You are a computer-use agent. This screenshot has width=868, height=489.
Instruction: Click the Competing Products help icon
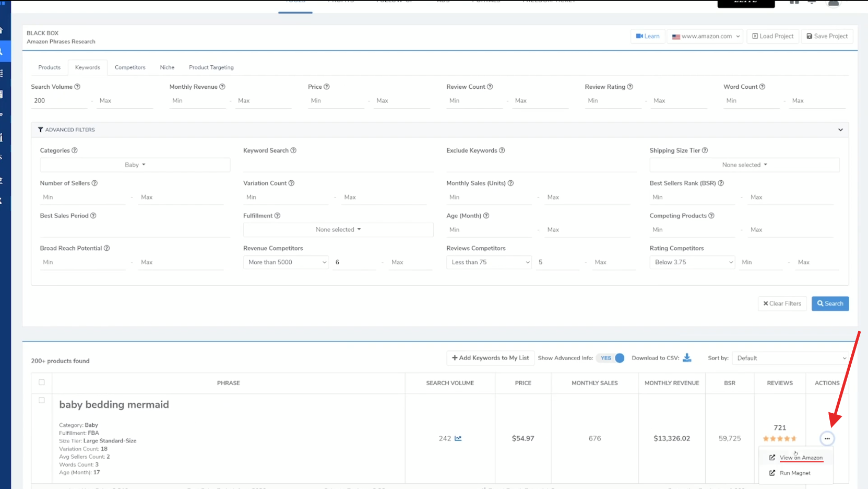tap(711, 216)
